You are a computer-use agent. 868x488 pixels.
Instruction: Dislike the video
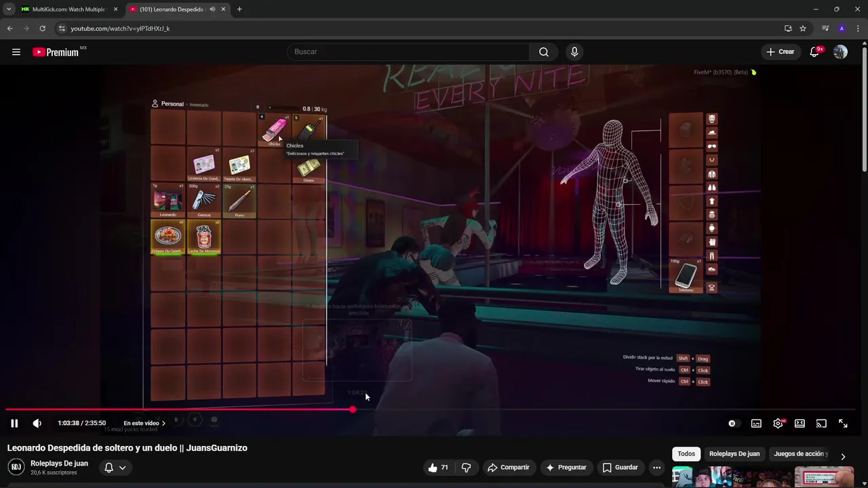point(466,468)
